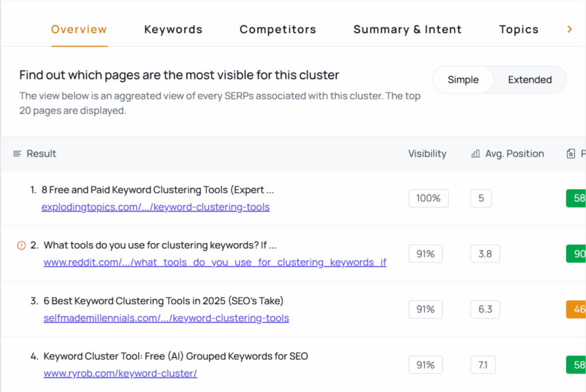Screen dimensions: 586x392
Task: Switch to Extended view
Action: (529, 80)
